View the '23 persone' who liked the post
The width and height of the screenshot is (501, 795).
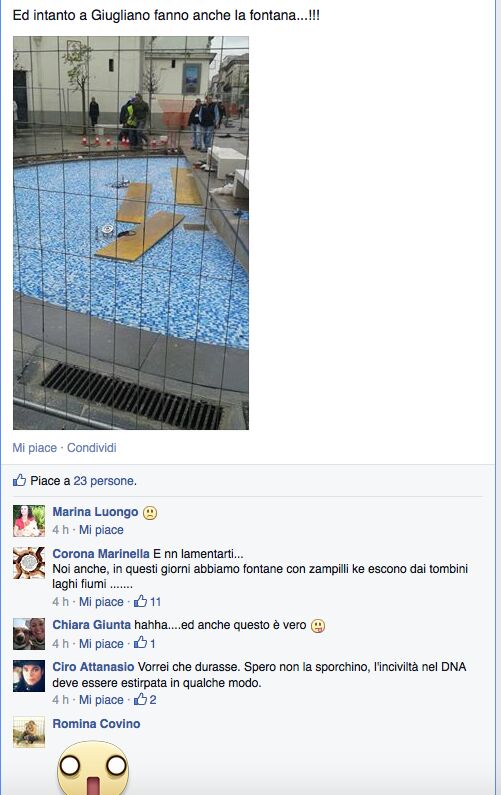point(105,481)
